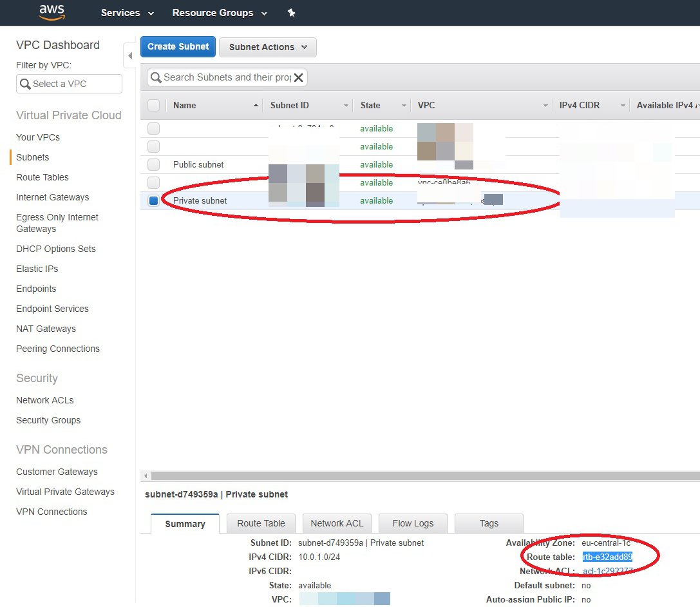700x607 pixels.
Task: Open the Tags tab
Action: point(489,523)
